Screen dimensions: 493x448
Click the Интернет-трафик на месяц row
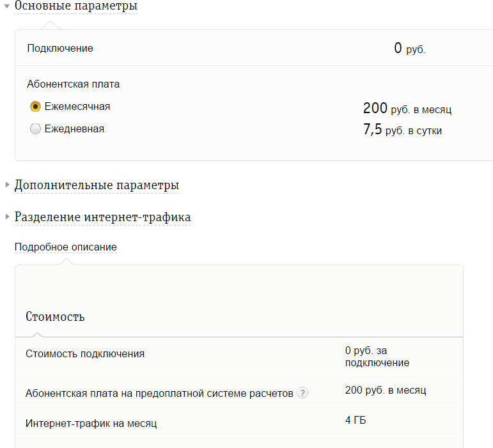click(x=239, y=423)
